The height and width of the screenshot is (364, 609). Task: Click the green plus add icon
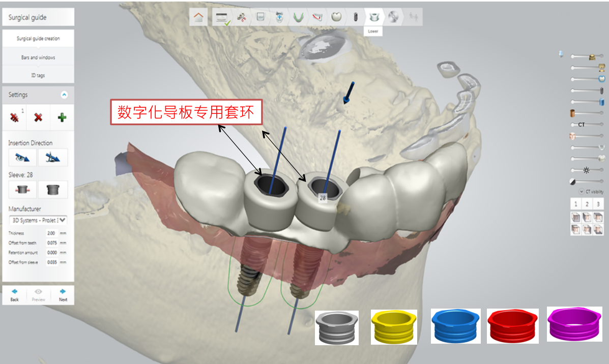tap(62, 117)
